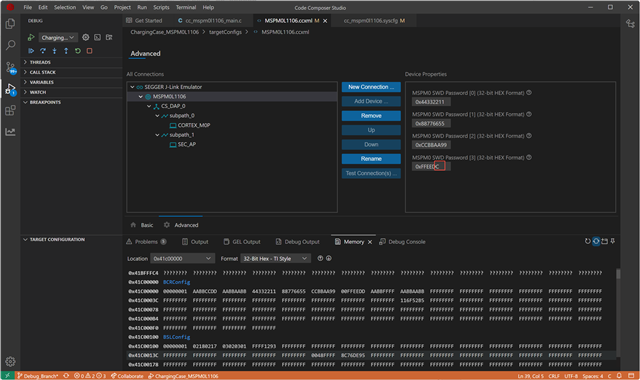The image size is (640, 380).
Task: Open the Debug Console panel tab
Action: point(402,242)
